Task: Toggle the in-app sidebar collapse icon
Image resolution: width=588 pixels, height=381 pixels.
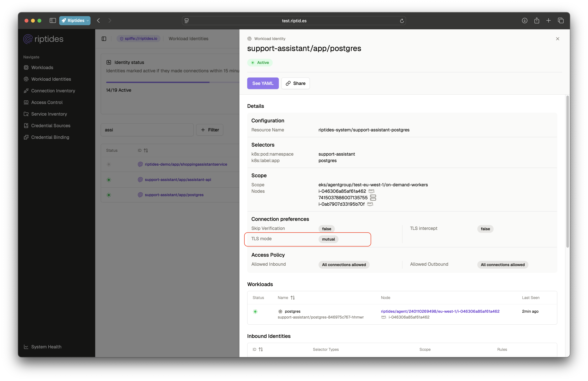Action: tap(104, 39)
